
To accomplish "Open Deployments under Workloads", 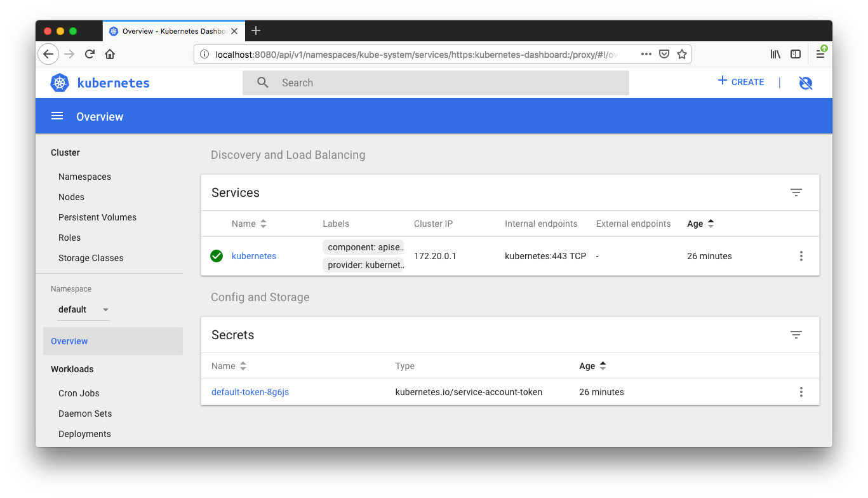I will tap(84, 434).
